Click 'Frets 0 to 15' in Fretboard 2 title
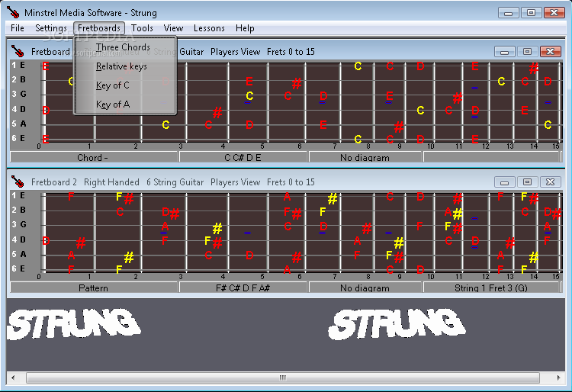Screen dimensions: 572x392 pyautogui.click(x=291, y=182)
